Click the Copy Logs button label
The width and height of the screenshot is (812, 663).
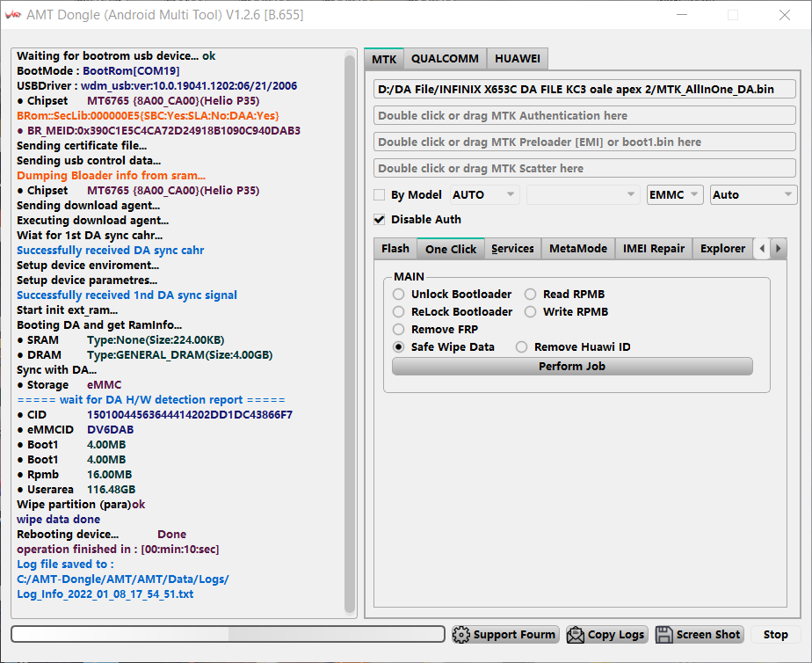[616, 635]
